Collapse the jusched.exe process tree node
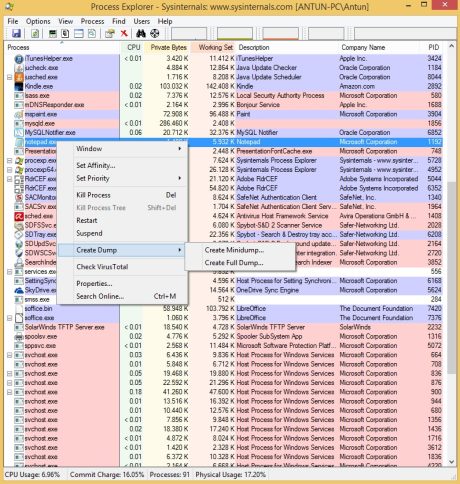 [x=10, y=77]
